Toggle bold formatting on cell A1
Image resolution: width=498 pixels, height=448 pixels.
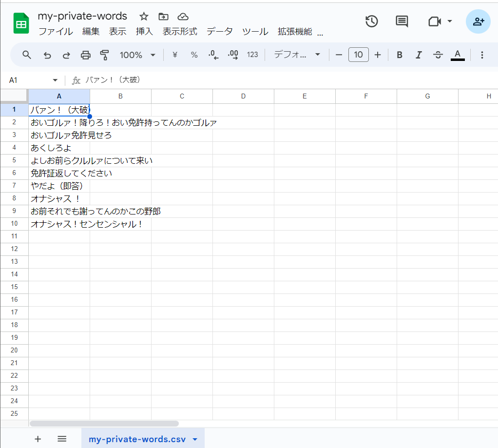coord(399,55)
